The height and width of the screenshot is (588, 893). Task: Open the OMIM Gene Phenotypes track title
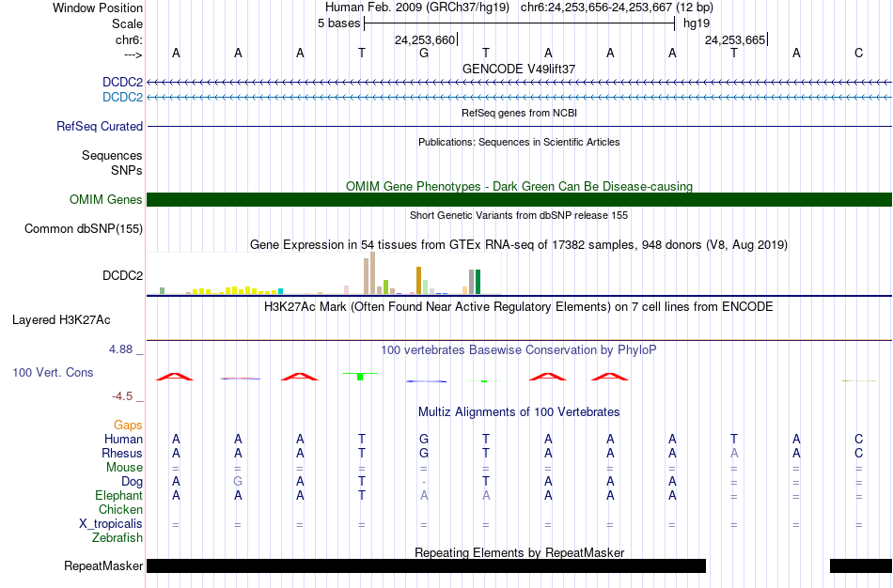point(519,186)
